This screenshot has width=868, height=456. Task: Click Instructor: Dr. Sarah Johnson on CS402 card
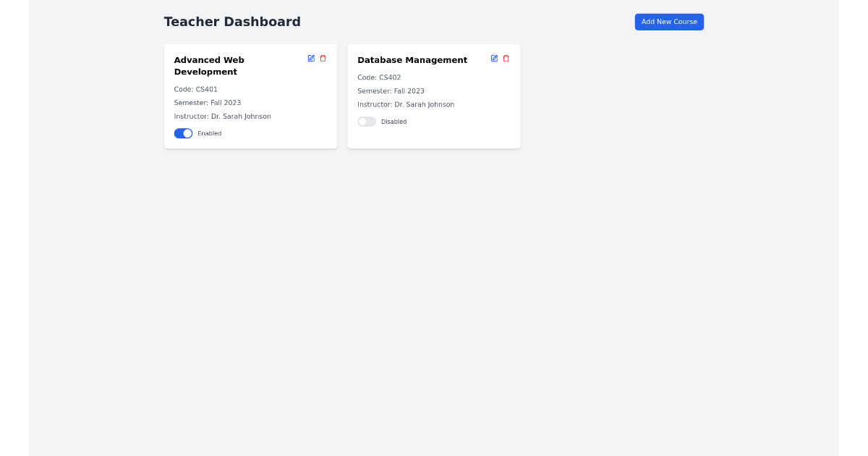click(406, 104)
